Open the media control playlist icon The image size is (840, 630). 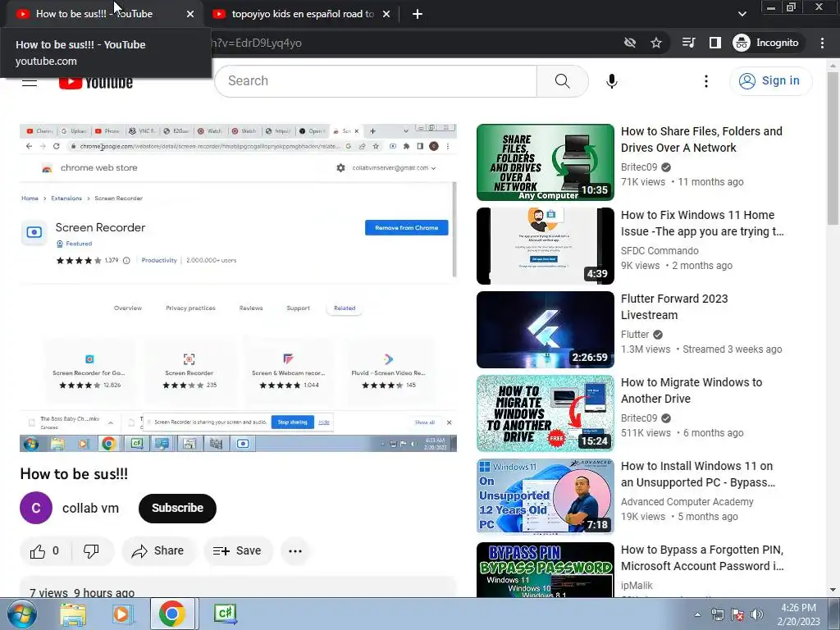[x=688, y=43]
